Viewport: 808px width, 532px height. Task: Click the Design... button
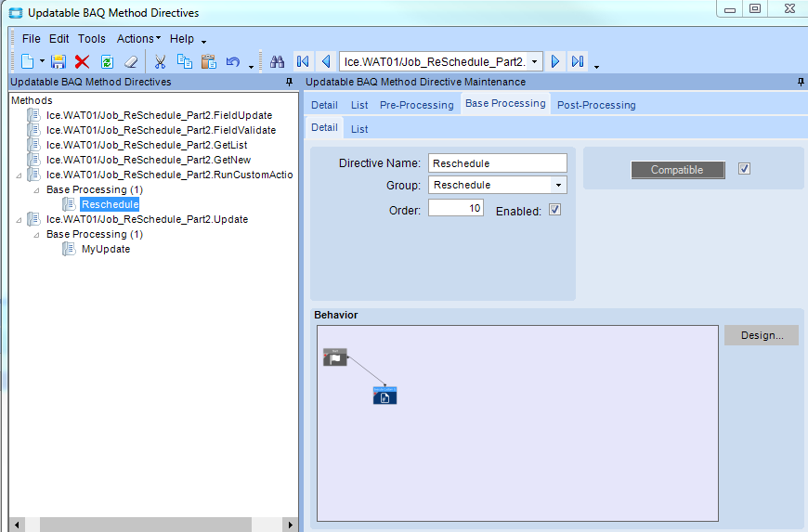762,335
